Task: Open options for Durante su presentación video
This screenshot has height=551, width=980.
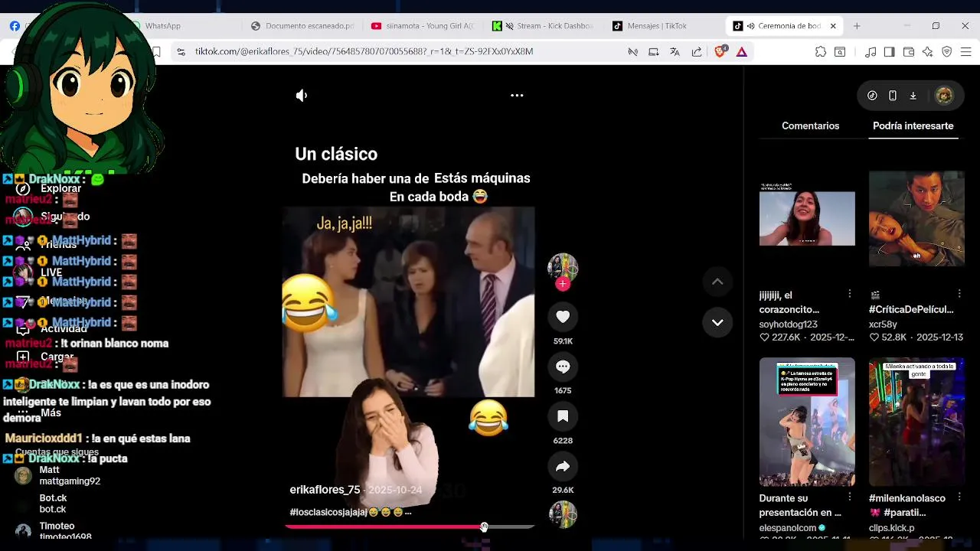Action: click(849, 497)
